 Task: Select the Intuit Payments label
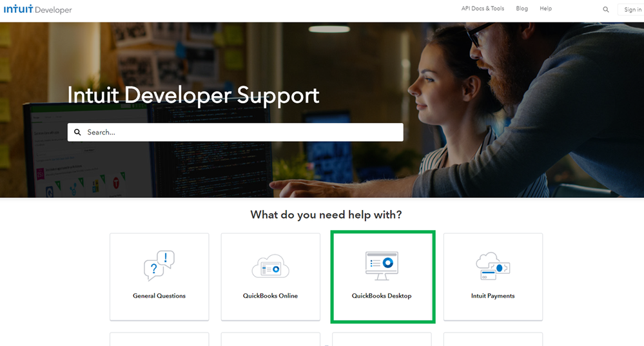pos(493,296)
